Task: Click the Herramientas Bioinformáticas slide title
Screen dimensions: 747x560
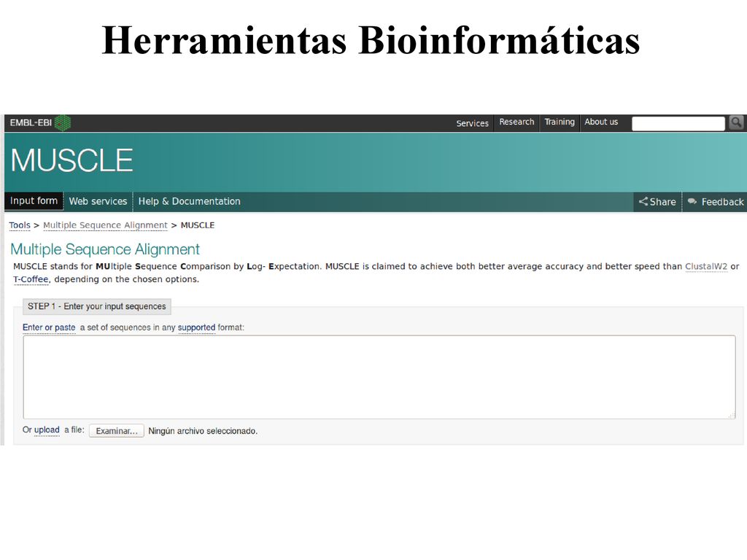Action: [371, 40]
